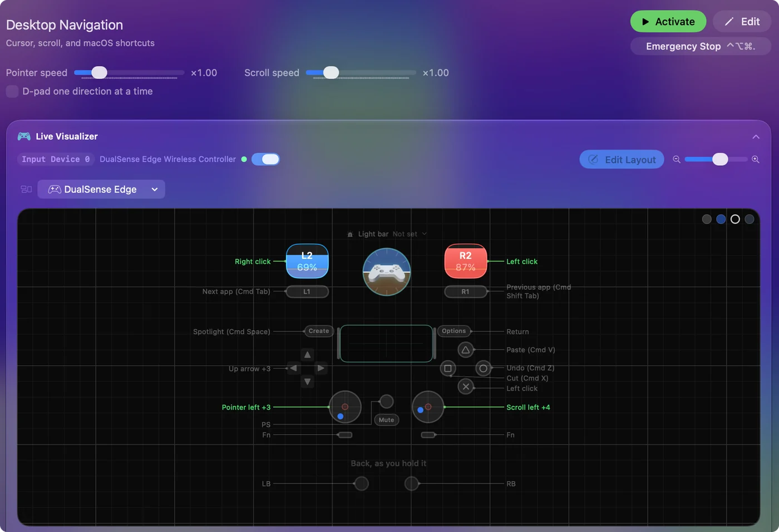
Task: Click the Cross face button
Action: pos(466,387)
